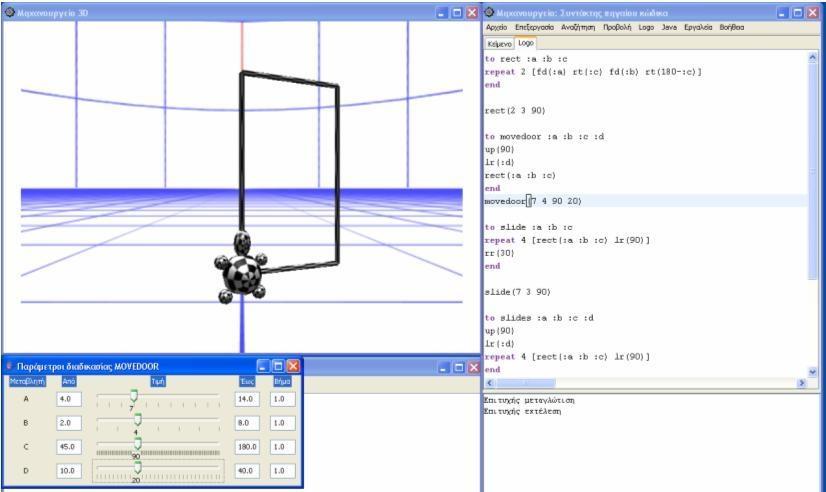Open the Επεξεργασία menu
Viewport: 826px width, 492px height.
tap(534, 27)
